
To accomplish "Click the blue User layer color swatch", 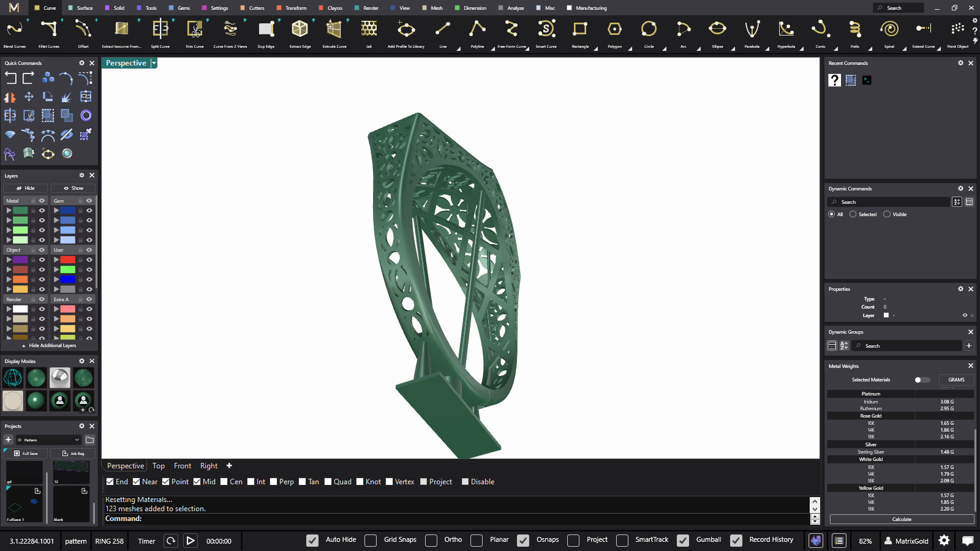I will pyautogui.click(x=68, y=279).
